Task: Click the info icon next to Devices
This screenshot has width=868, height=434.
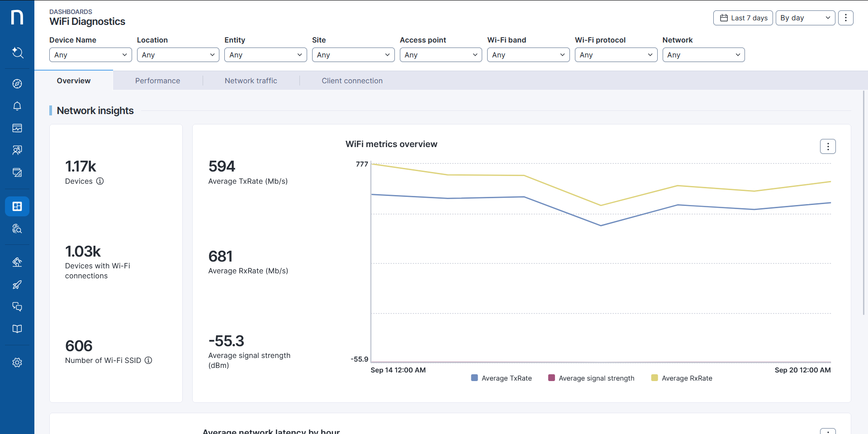Action: (100, 181)
